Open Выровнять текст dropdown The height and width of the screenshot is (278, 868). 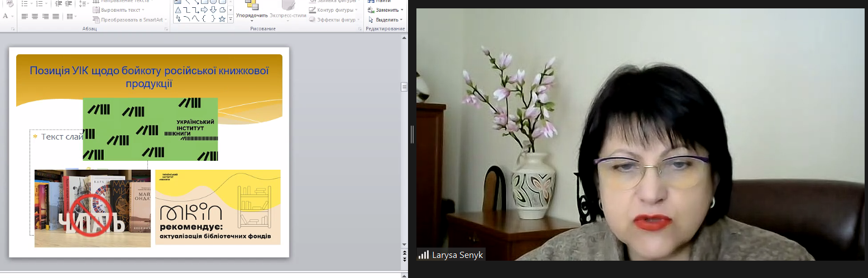click(118, 10)
